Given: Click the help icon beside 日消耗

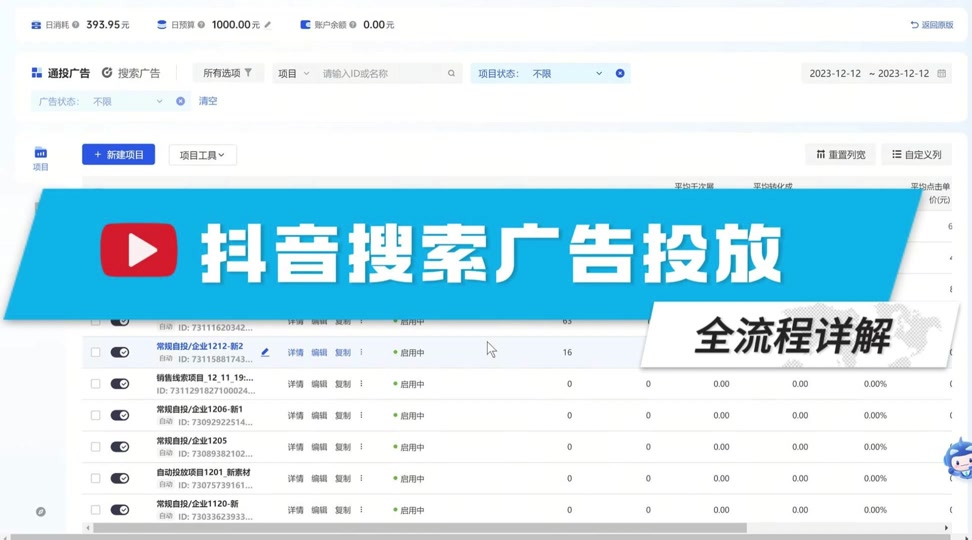Looking at the screenshot, I should pyautogui.click(x=76, y=25).
